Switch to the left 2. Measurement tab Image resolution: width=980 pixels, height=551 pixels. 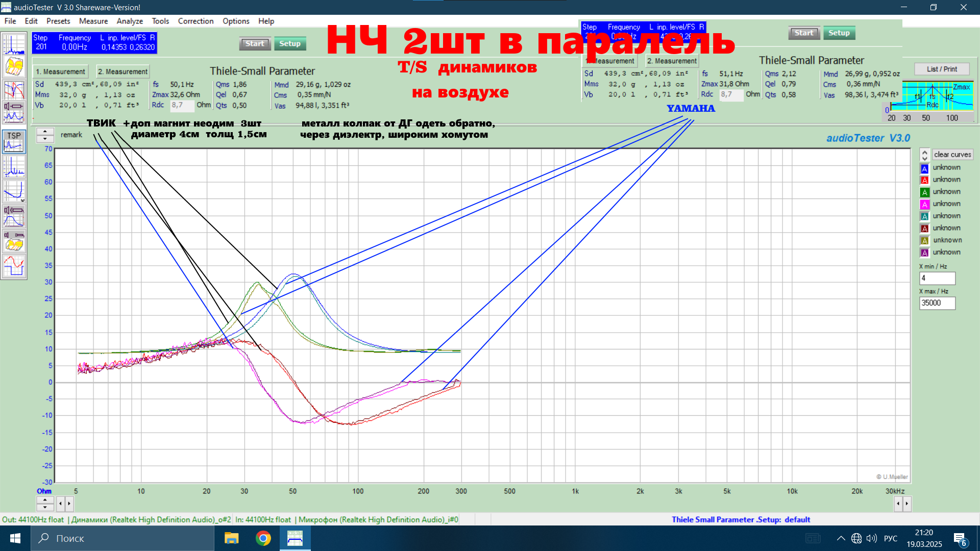point(122,71)
